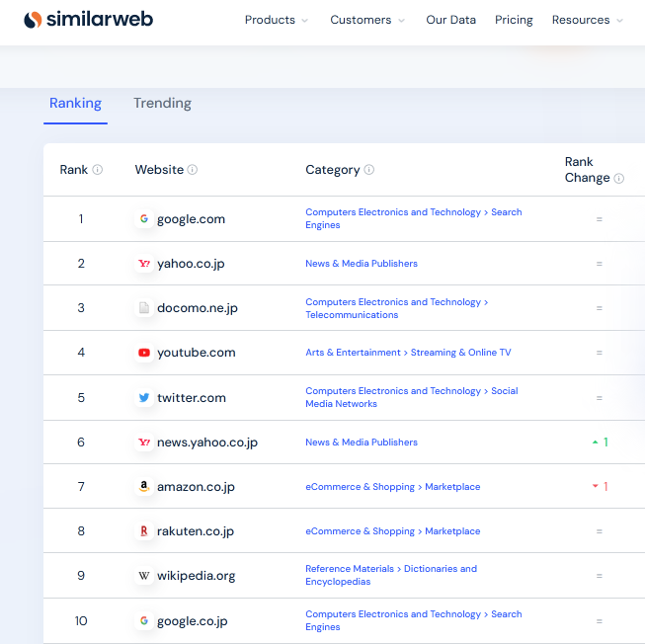Click the Amazon favicon in row 7
Viewport: 645px width, 644px height.
coord(144,487)
